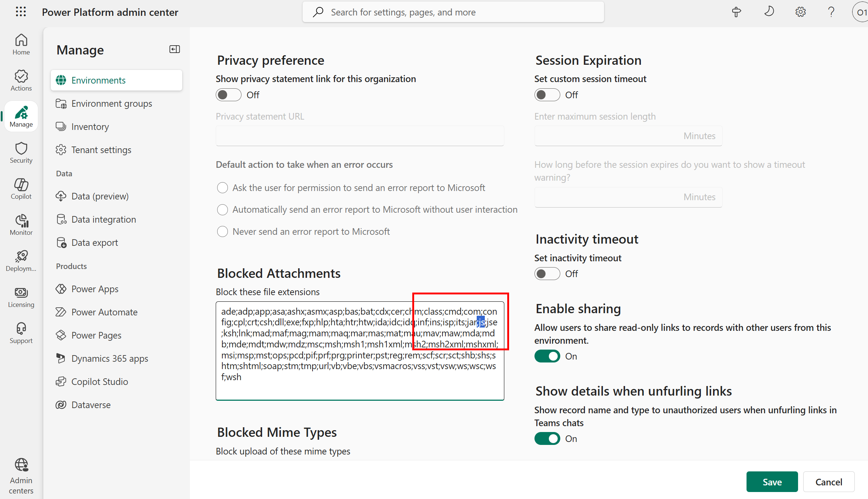868x499 pixels.
Task: Cancel the pending changes
Action: (828, 482)
